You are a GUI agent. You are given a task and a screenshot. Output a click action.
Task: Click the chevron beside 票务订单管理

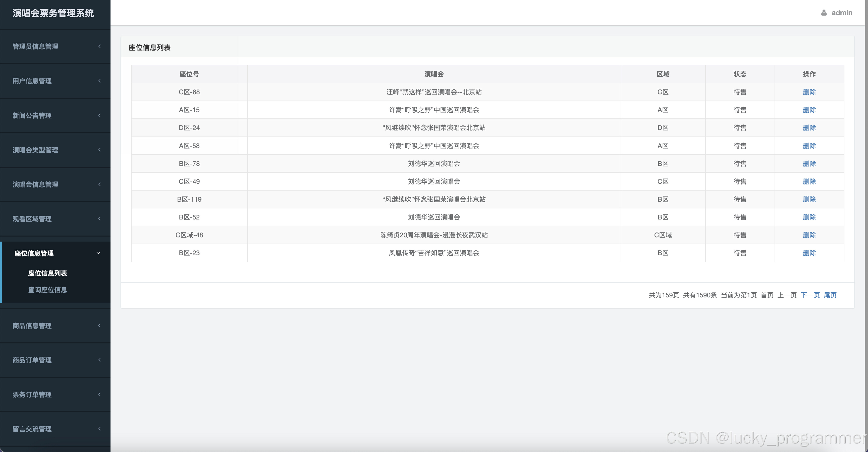(99, 394)
